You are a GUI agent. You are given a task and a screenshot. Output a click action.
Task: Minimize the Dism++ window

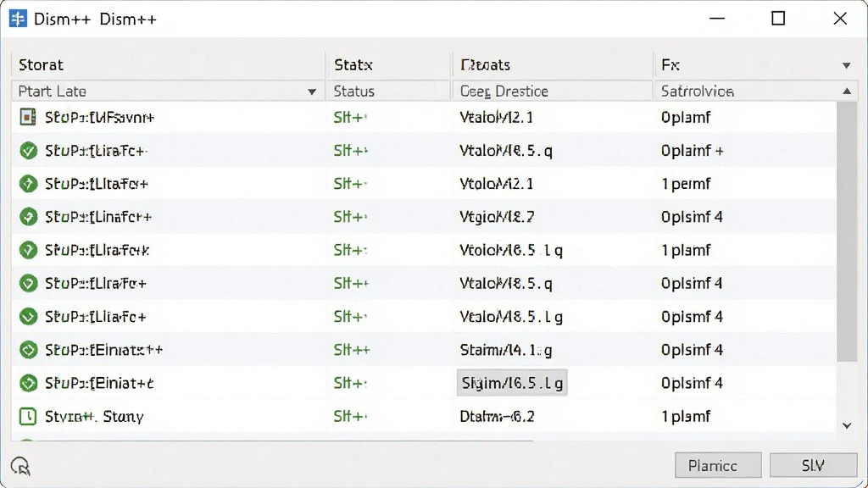pyautogui.click(x=717, y=19)
